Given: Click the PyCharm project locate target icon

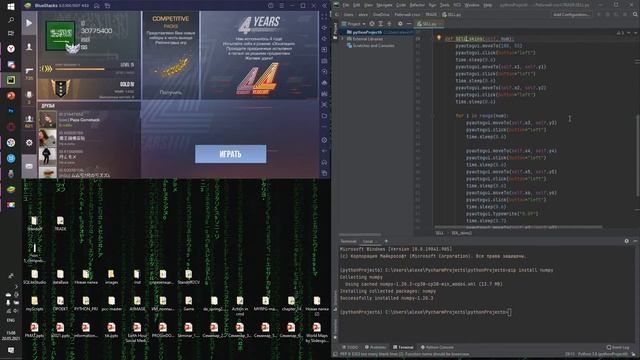Looking at the screenshot, I should [372, 24].
